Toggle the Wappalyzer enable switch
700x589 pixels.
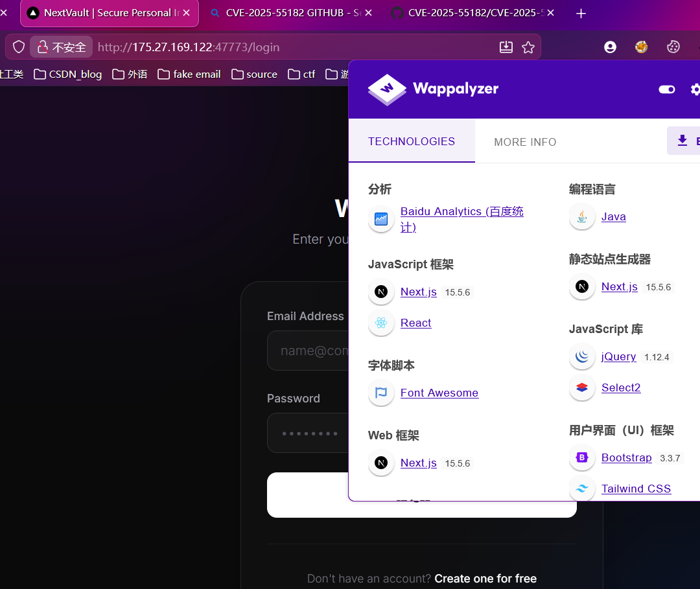(x=666, y=89)
